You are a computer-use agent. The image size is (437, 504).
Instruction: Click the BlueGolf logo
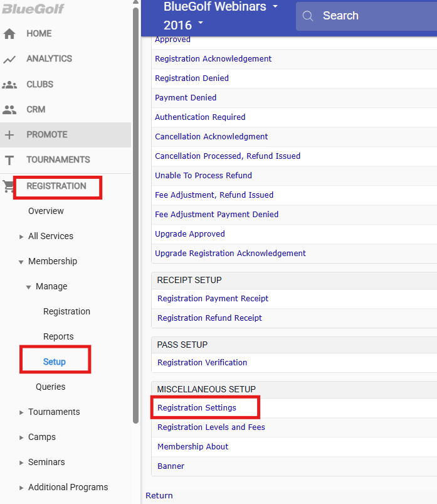click(x=33, y=9)
